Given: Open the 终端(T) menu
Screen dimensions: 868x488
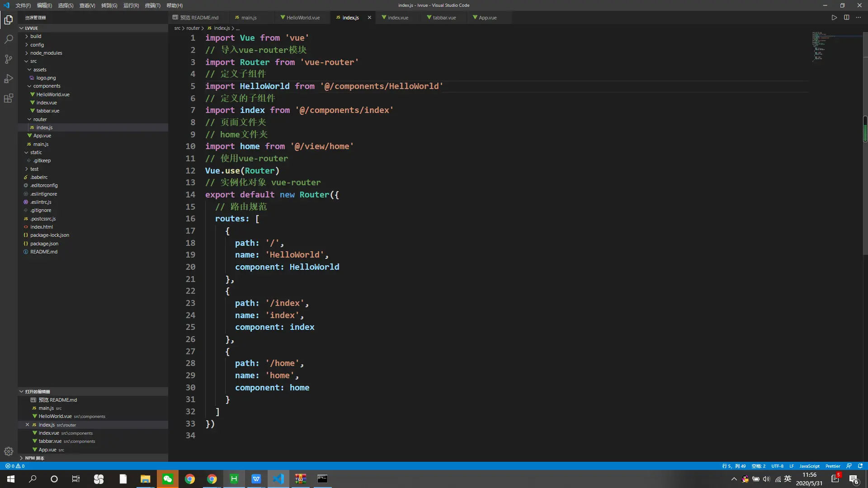Looking at the screenshot, I should (152, 5).
